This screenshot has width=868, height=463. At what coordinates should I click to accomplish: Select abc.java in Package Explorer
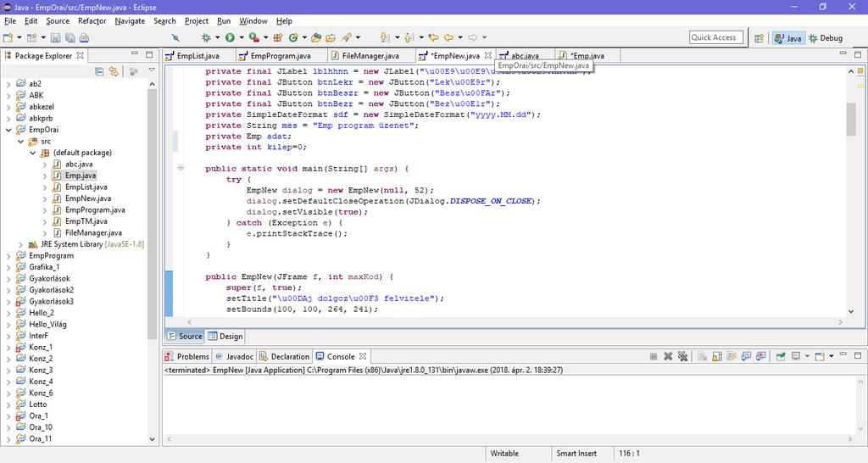pyautogui.click(x=79, y=164)
